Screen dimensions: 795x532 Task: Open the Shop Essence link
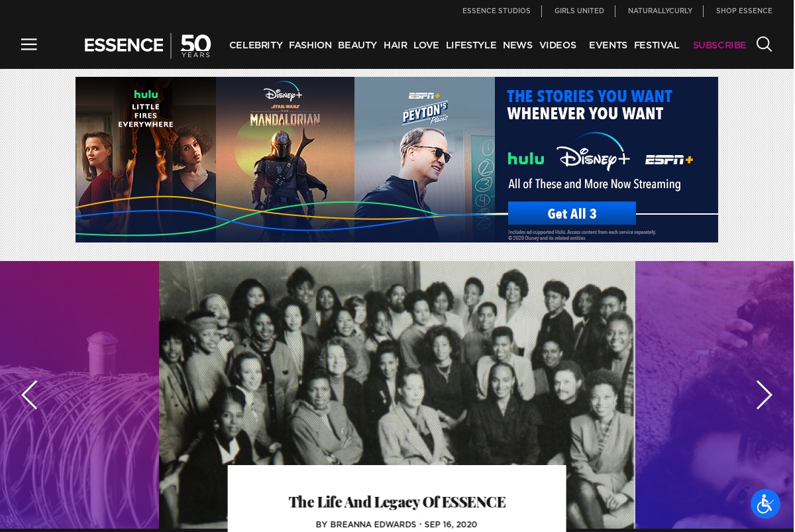click(744, 11)
